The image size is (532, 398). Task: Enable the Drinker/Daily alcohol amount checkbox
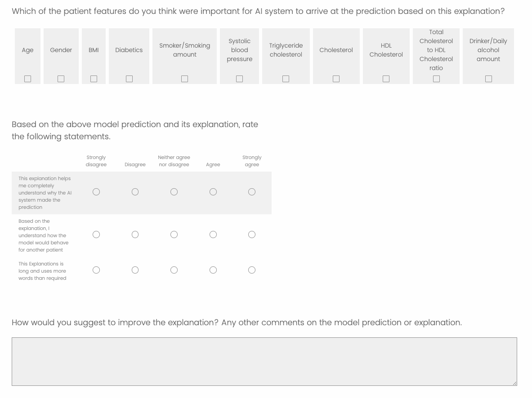pos(488,79)
